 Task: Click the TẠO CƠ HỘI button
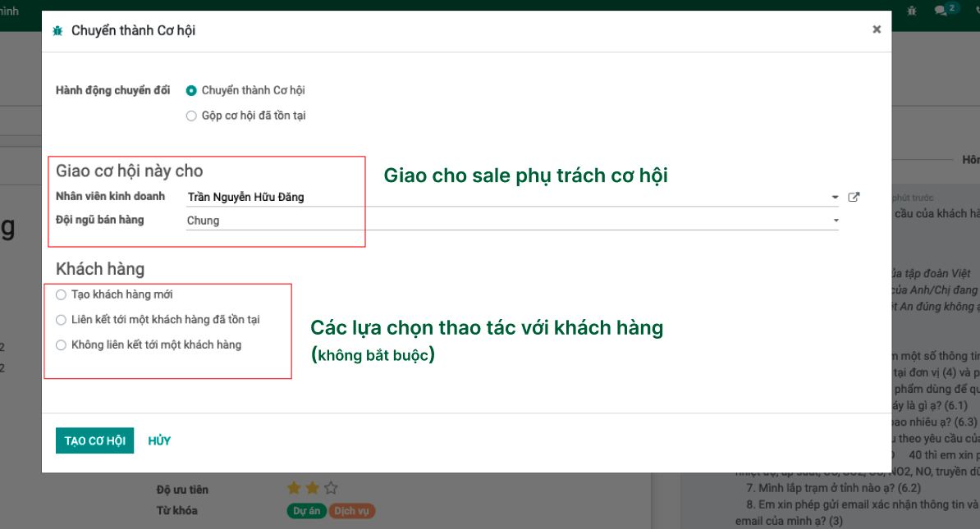[x=95, y=440]
